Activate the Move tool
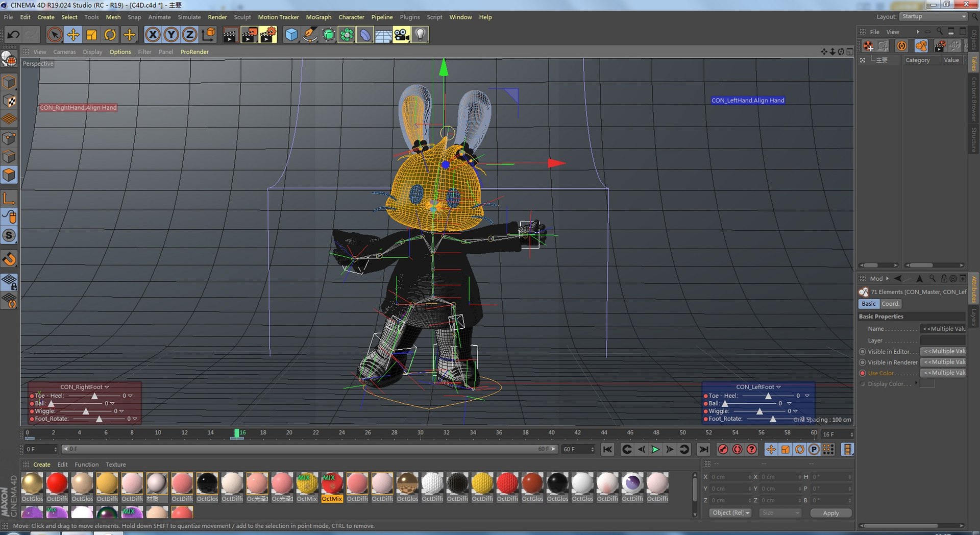 [x=73, y=35]
